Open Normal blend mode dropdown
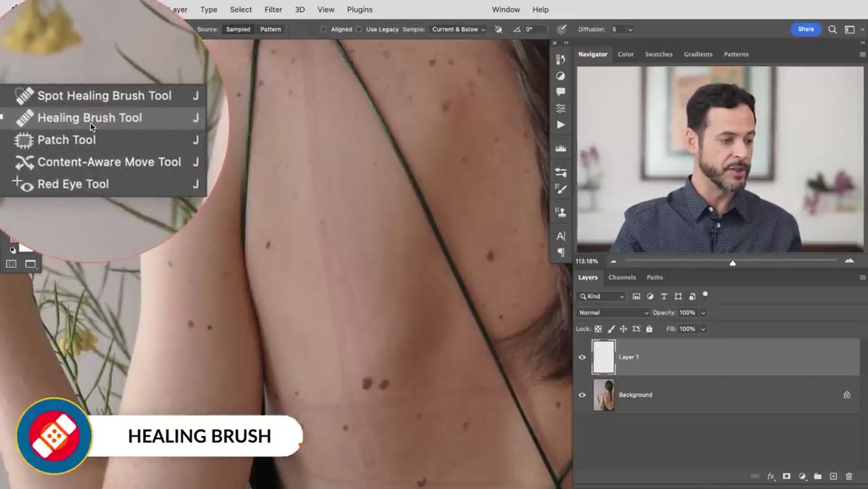 613,312
